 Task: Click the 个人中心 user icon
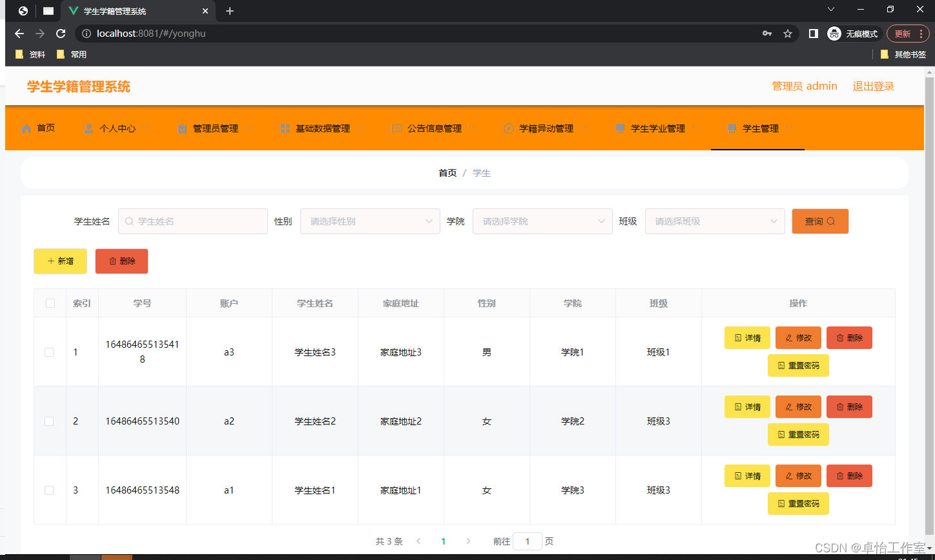(x=88, y=128)
